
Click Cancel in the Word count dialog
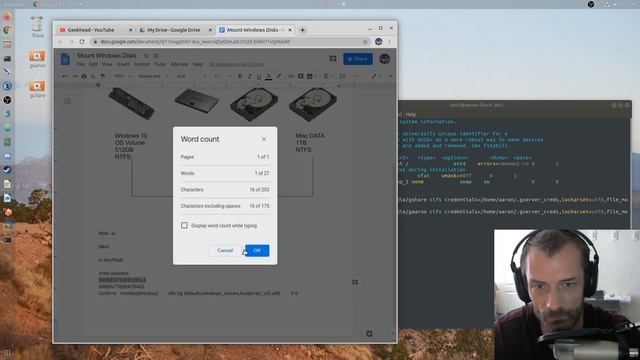point(225,250)
